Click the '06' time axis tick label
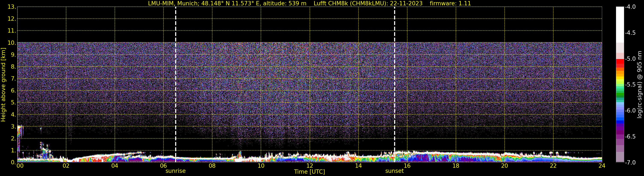The image size is (644, 176). [x=163, y=166]
